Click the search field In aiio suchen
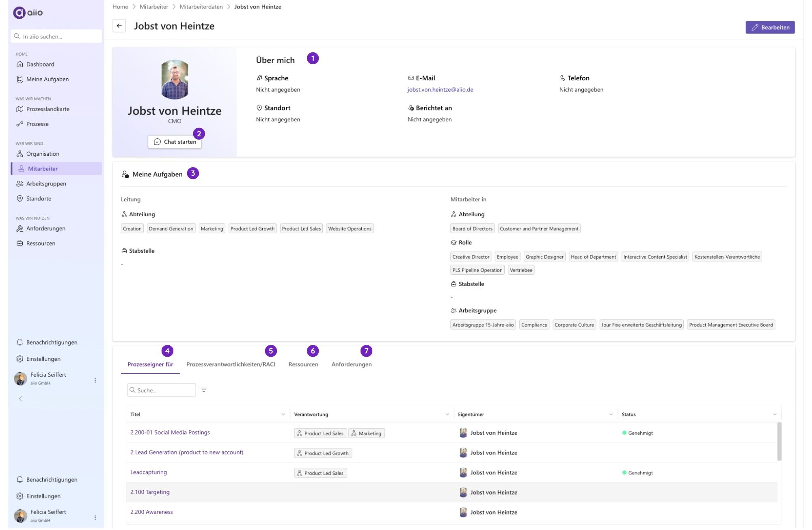Screen dimensions: 812x530 pos(56,36)
